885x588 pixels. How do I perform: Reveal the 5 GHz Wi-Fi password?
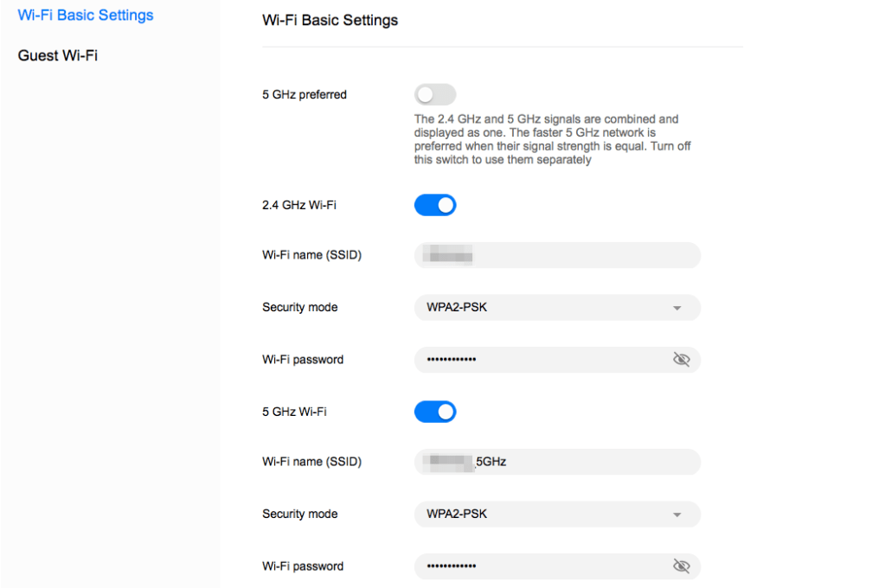pyautogui.click(x=682, y=566)
